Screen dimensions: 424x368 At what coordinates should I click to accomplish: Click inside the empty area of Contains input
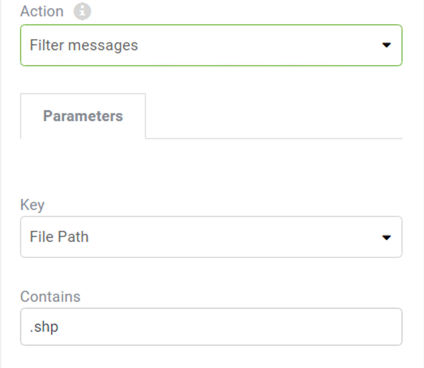230,327
